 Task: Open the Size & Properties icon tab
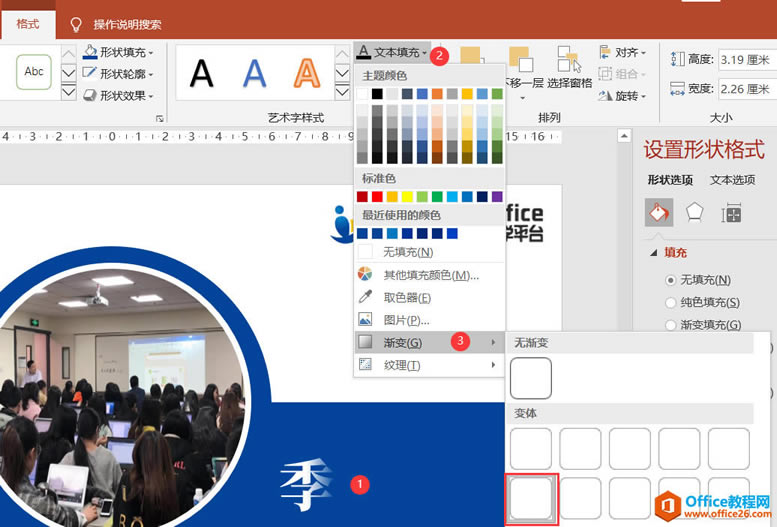tap(731, 213)
